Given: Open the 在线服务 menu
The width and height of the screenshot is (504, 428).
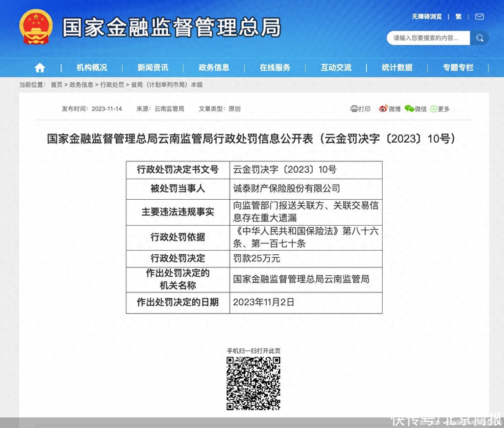Looking at the screenshot, I should click(x=275, y=68).
